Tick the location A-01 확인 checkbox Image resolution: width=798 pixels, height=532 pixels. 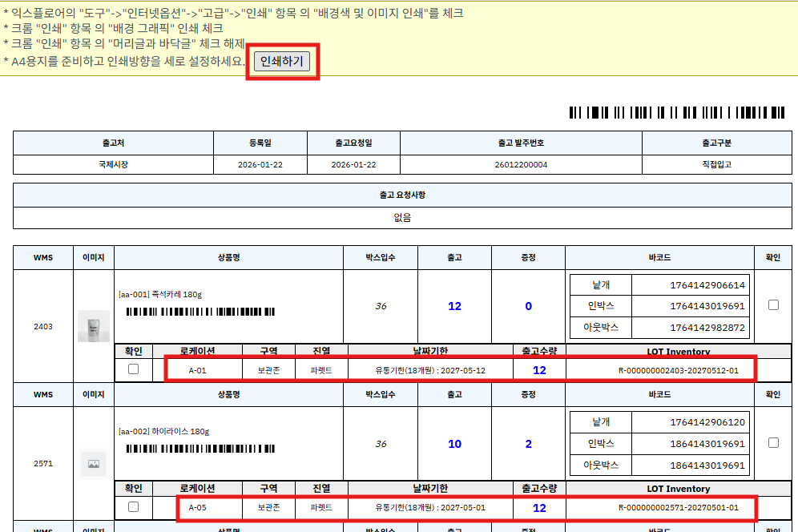(133, 369)
